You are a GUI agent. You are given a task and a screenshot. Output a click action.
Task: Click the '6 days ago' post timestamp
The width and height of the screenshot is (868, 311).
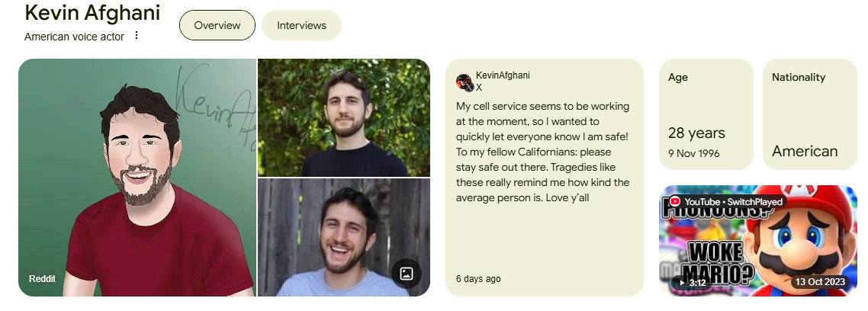478,279
